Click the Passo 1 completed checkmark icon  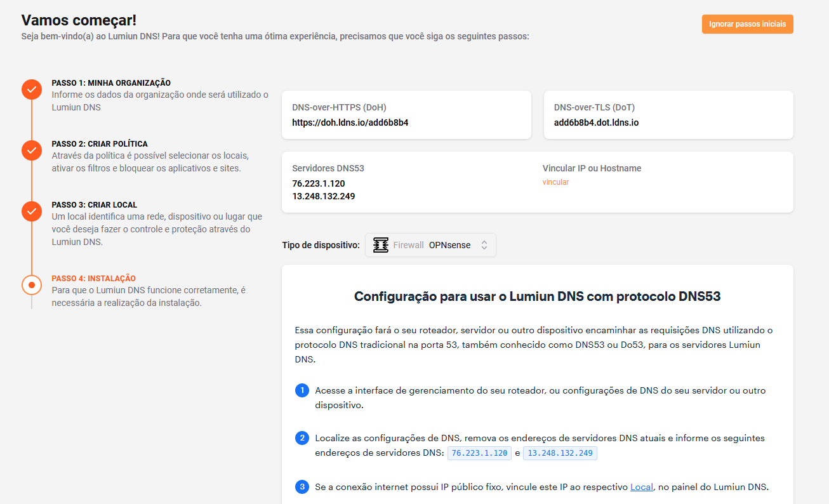coord(32,90)
